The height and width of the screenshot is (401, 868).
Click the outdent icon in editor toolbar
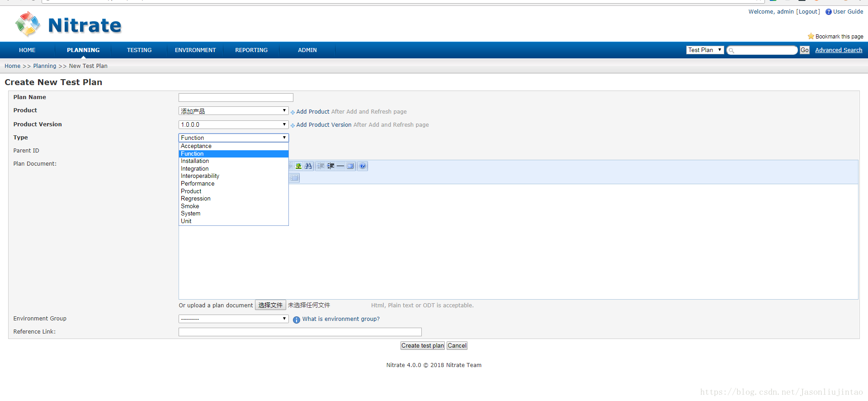pyautogui.click(x=321, y=166)
